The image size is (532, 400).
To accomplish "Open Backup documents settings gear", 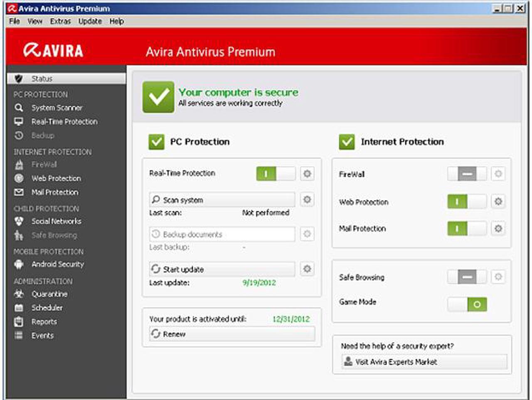I will [307, 234].
